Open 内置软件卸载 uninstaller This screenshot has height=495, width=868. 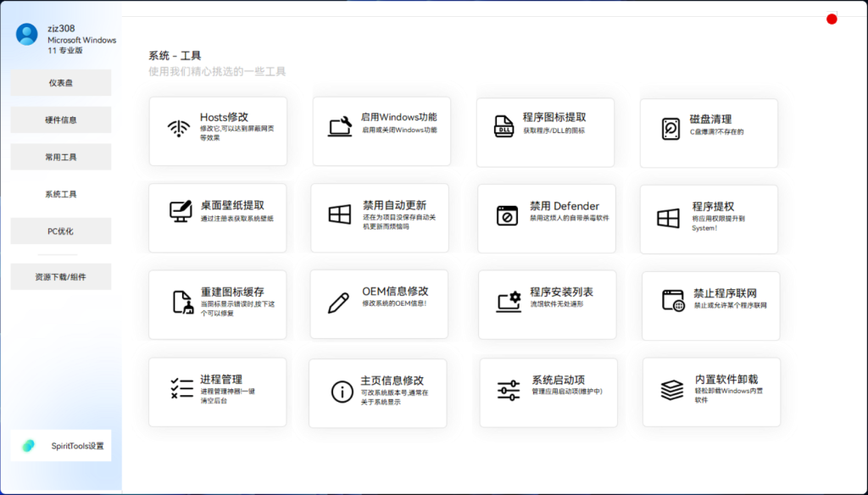click(710, 392)
